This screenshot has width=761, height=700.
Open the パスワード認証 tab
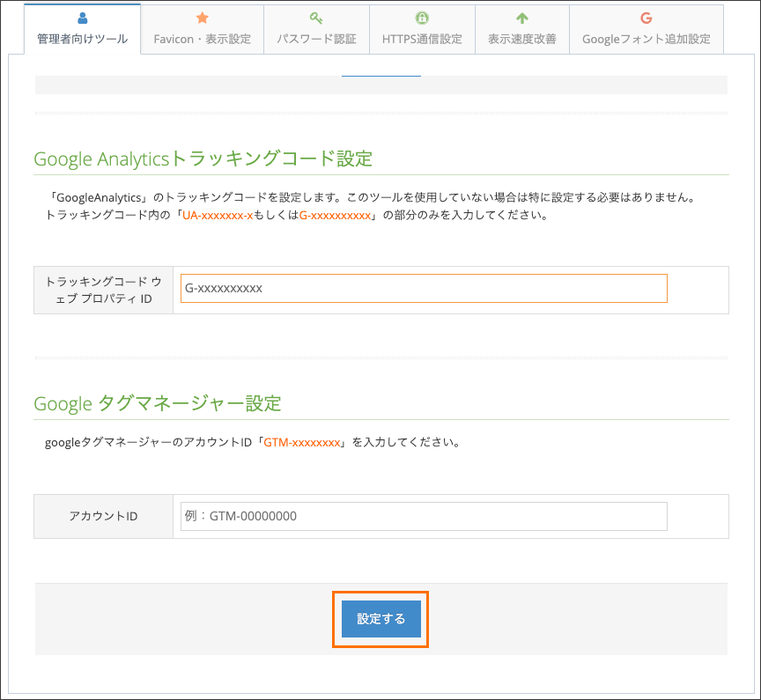tap(316, 30)
